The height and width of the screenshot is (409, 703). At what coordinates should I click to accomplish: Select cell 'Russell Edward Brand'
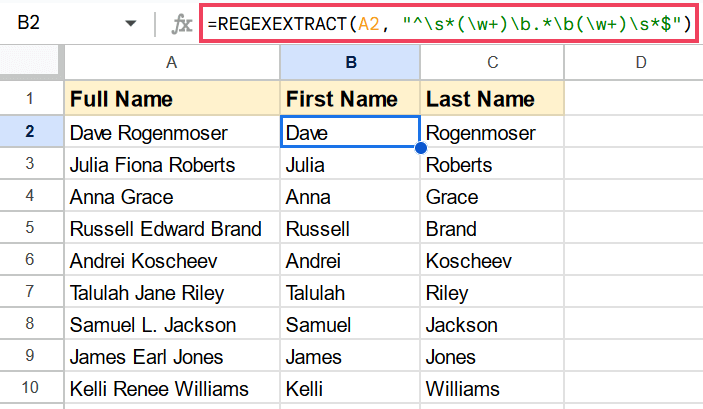(172, 227)
